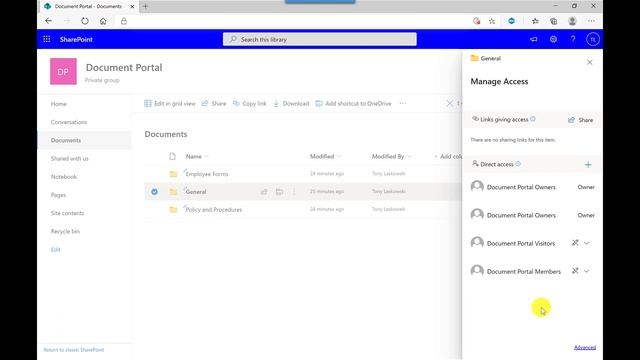Click the address bar lock icon
This screenshot has height=360, width=640.
tap(124, 21)
